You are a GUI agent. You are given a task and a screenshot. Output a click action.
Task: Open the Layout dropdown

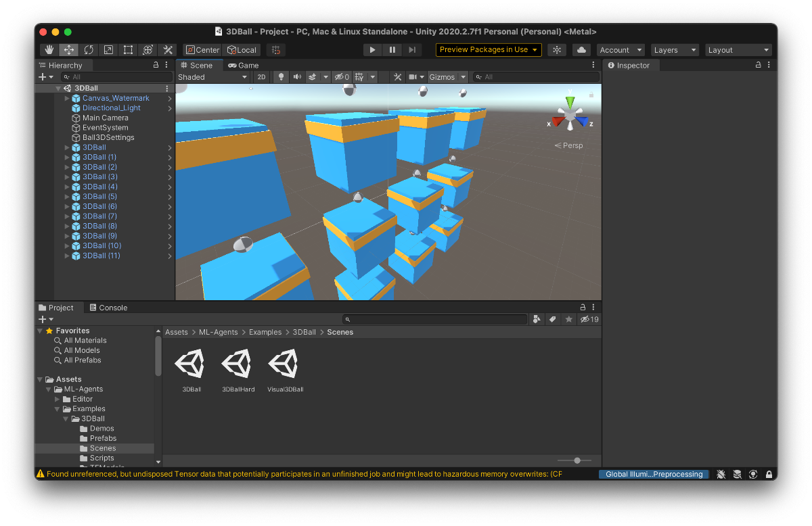738,50
